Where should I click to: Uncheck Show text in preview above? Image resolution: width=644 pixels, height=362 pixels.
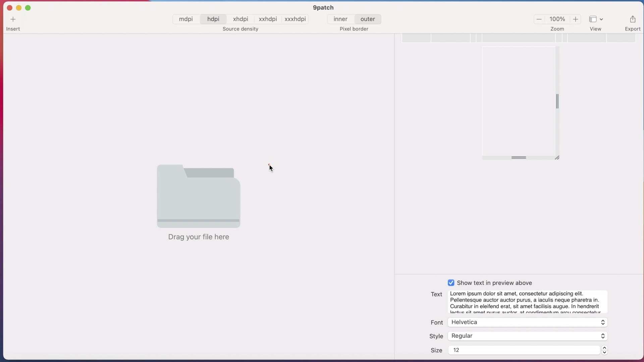pyautogui.click(x=451, y=283)
